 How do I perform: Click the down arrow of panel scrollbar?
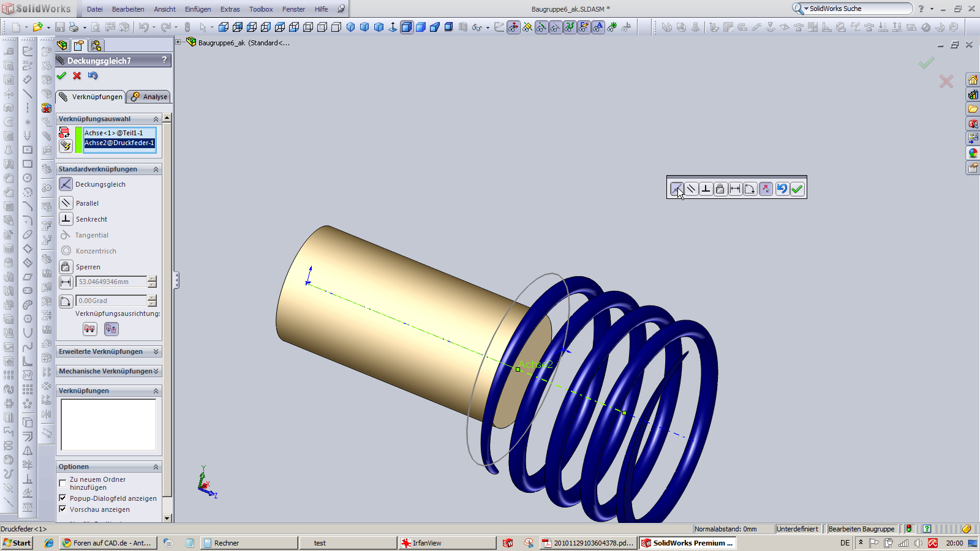click(x=167, y=518)
